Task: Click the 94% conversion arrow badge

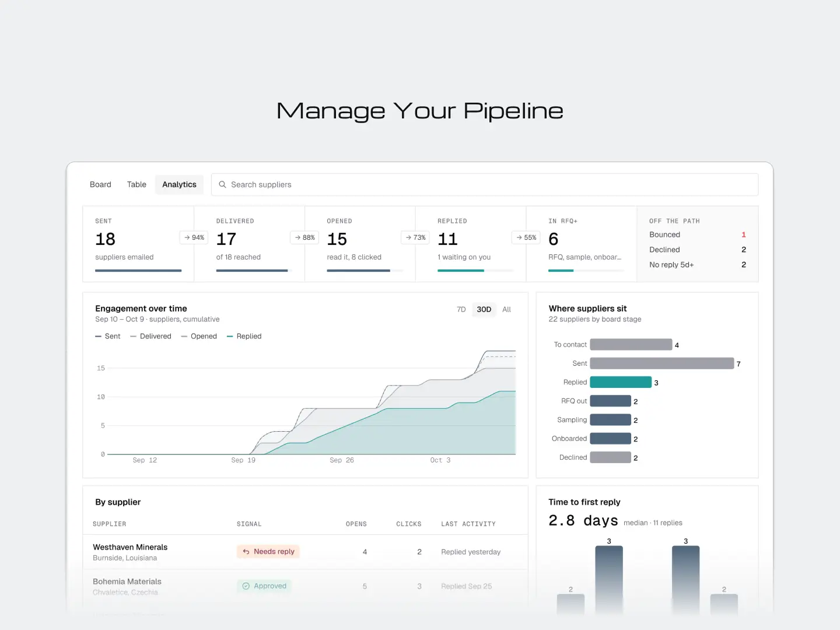Action: click(194, 237)
